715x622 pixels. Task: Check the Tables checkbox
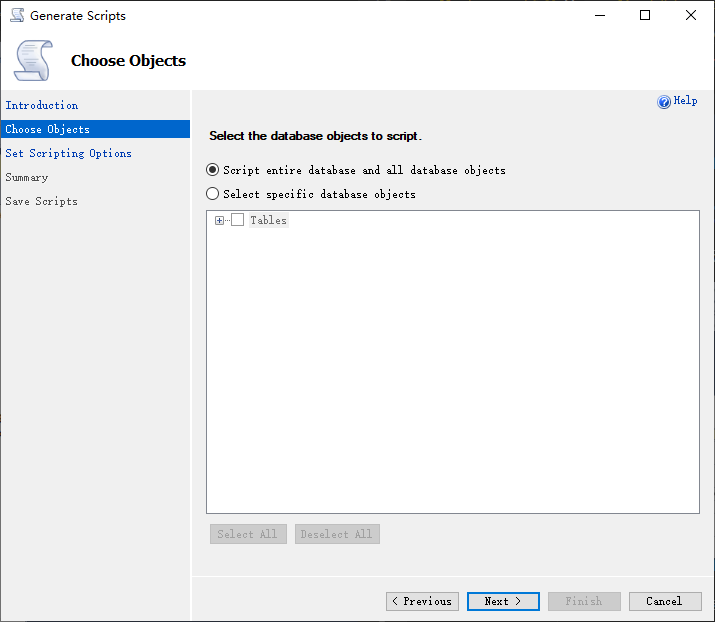click(238, 220)
